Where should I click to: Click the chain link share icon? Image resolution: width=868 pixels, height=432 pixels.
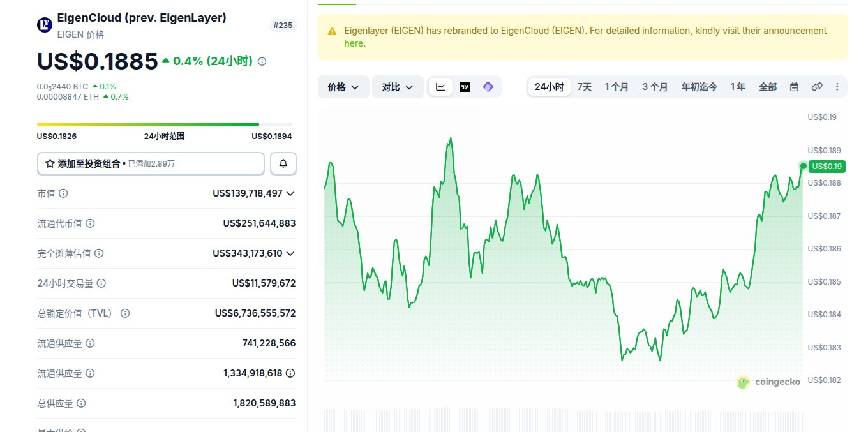[x=817, y=87]
